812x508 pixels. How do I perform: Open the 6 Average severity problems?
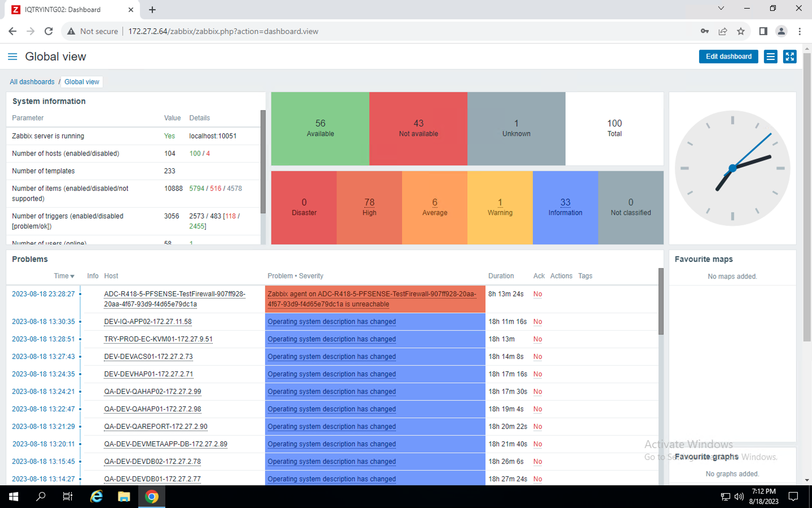pos(434,203)
